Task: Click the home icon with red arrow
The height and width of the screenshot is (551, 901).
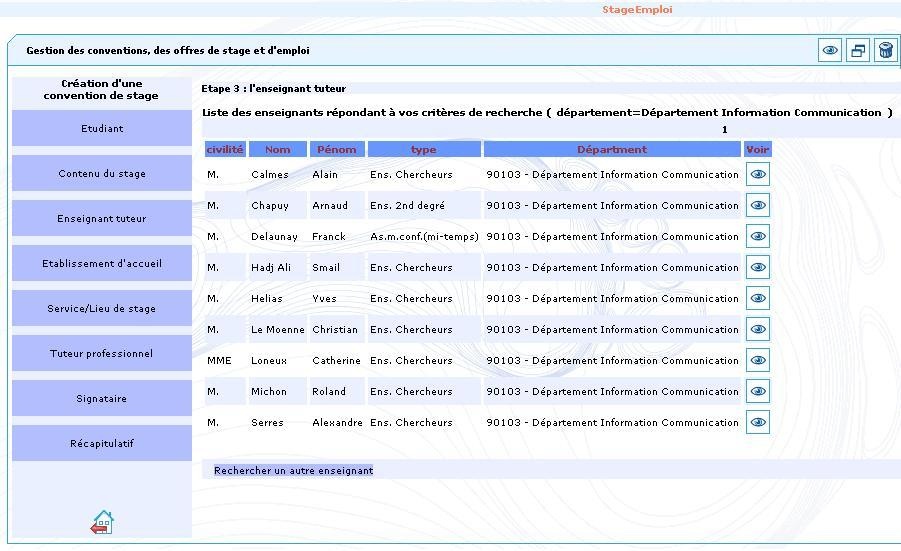Action: [102, 522]
